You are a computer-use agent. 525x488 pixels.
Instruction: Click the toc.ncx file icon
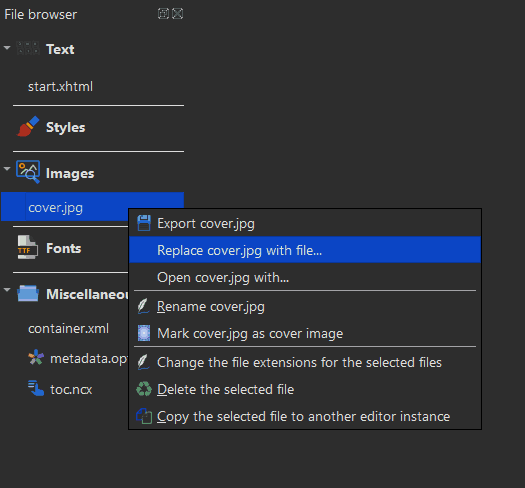click(x=36, y=388)
